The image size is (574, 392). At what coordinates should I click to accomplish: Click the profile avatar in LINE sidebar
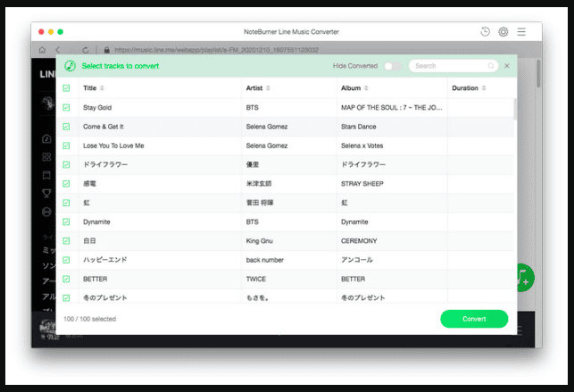click(x=48, y=104)
